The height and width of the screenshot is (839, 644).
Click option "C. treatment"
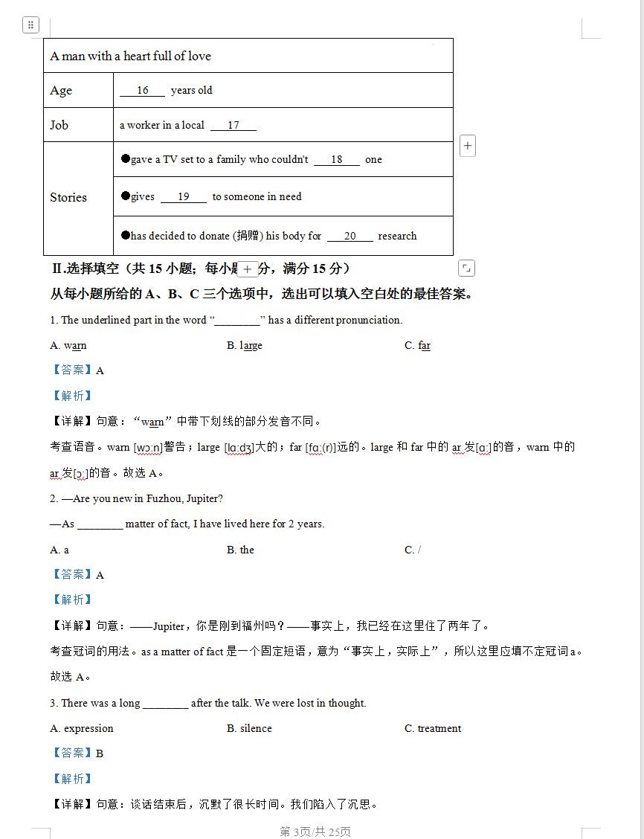coord(433,728)
